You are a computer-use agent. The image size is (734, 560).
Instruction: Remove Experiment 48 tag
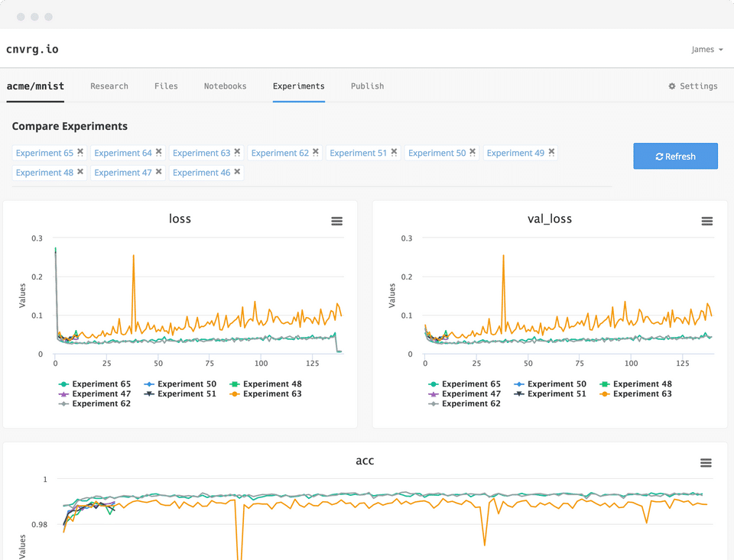80,172
